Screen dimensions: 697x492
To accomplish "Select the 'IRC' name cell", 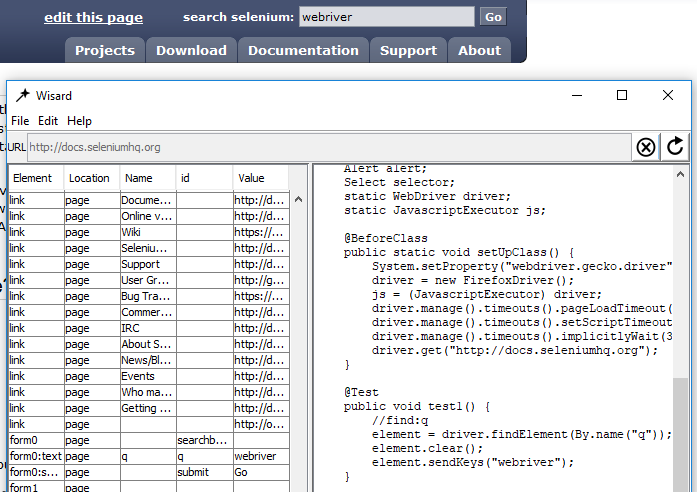I will [x=148, y=328].
